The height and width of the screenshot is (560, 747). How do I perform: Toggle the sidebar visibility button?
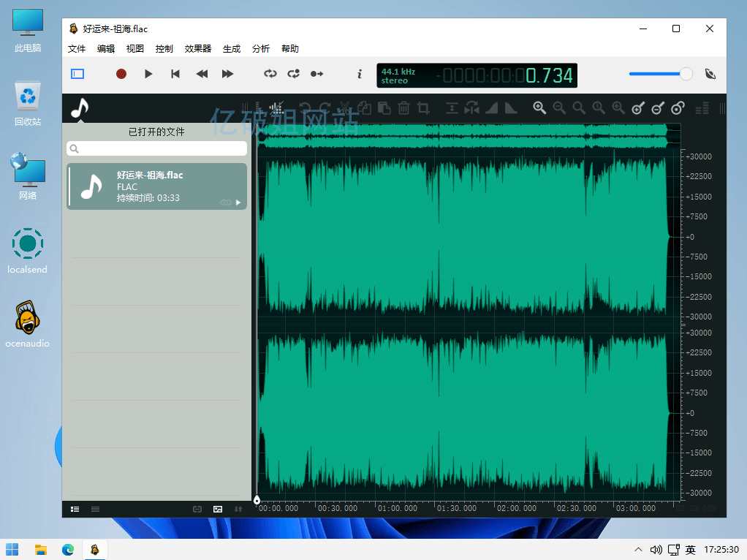[77, 74]
